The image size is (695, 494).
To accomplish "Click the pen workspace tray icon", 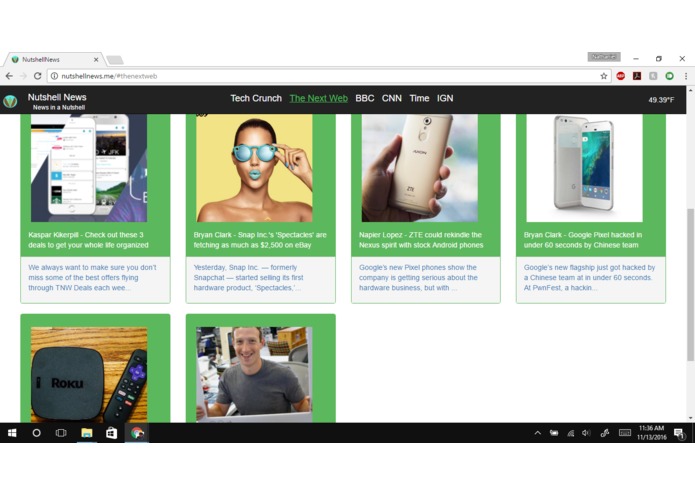I will [605, 433].
